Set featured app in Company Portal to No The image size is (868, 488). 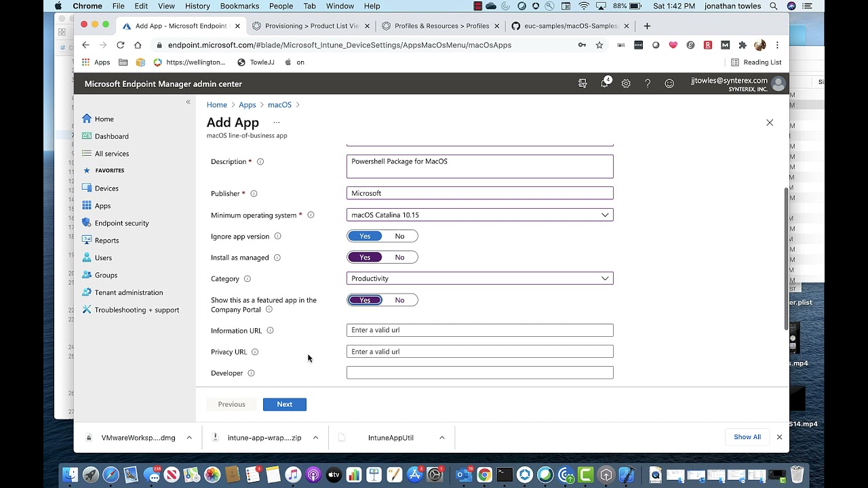[399, 300]
